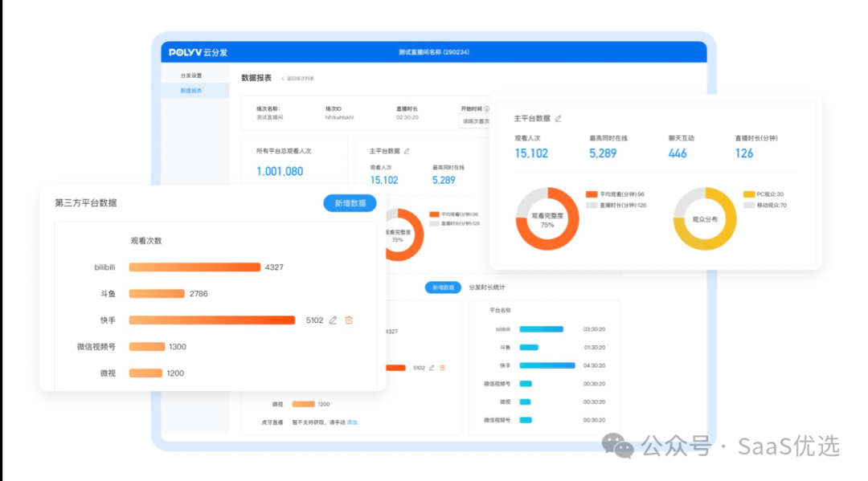The height and width of the screenshot is (481, 868).
Task: Click the 公众号 chat bubble icon in watermark
Action: click(616, 446)
